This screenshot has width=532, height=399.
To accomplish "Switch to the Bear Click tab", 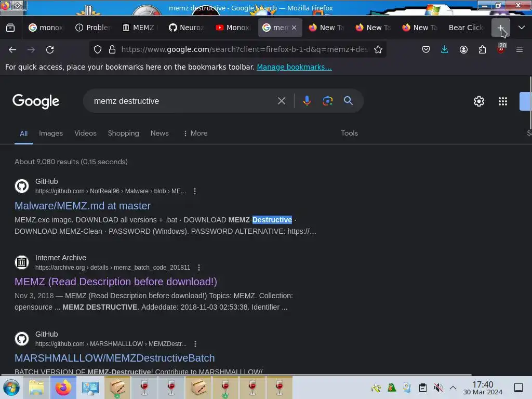I will [467, 28].
